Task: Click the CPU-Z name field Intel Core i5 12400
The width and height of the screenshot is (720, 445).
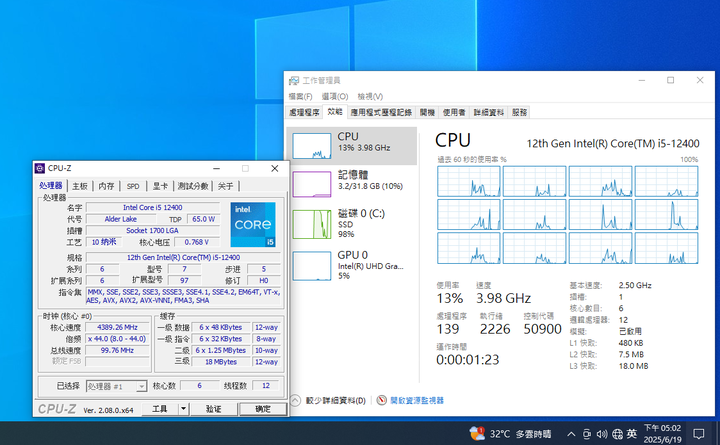Action: [x=152, y=208]
